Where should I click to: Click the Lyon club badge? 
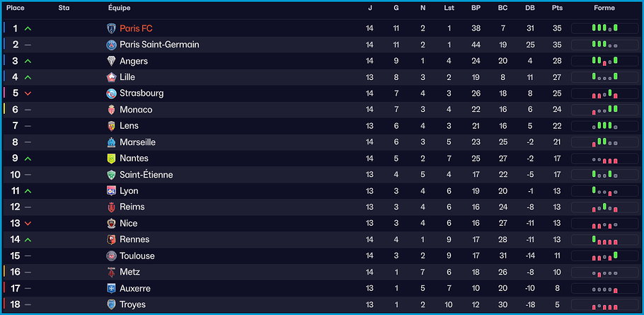(x=111, y=191)
